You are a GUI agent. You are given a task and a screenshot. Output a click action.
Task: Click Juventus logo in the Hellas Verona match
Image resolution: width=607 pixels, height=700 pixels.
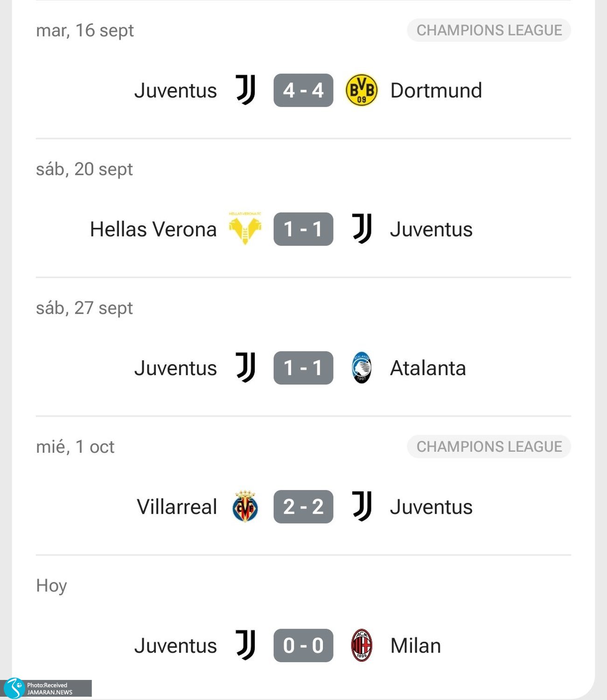point(362,229)
